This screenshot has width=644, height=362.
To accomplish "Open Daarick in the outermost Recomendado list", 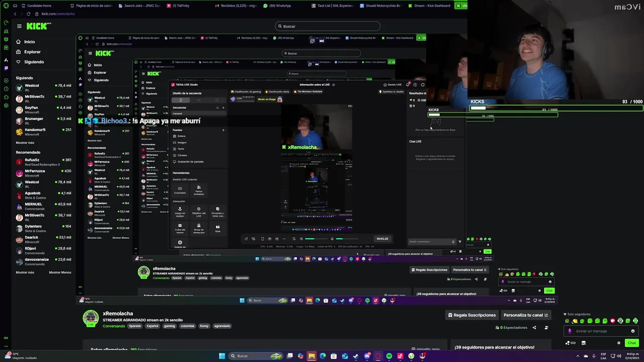I will point(43,239).
